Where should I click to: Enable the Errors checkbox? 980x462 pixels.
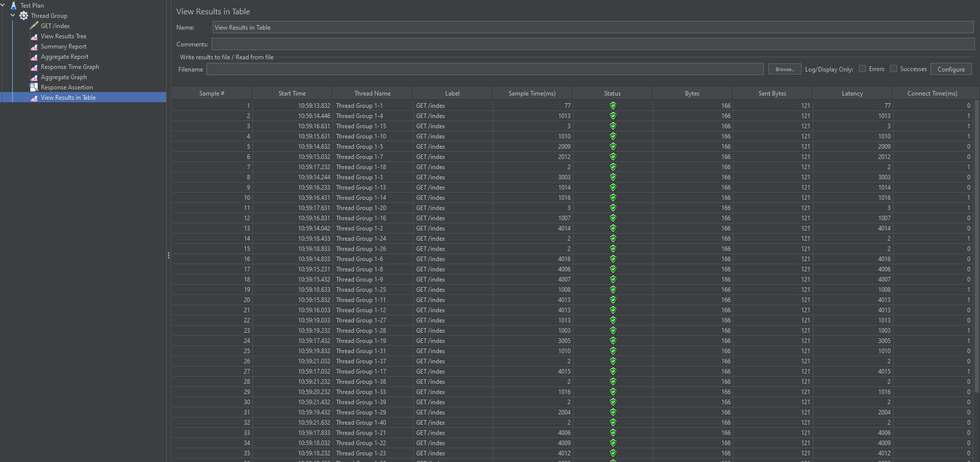(862, 69)
